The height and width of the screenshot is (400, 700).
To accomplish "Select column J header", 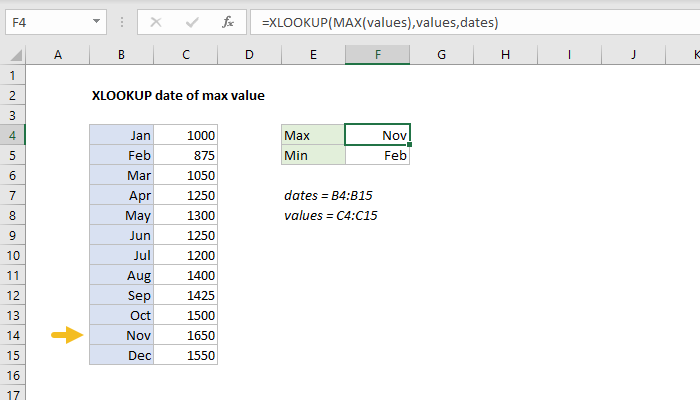I will point(634,55).
